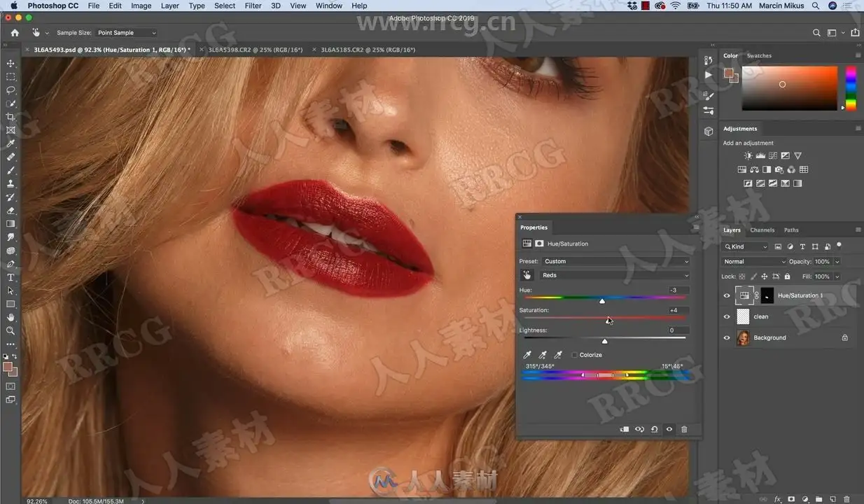Screen dimensions: 864x504
Task: Expand the Fill slider dropdown
Action: (837, 276)
